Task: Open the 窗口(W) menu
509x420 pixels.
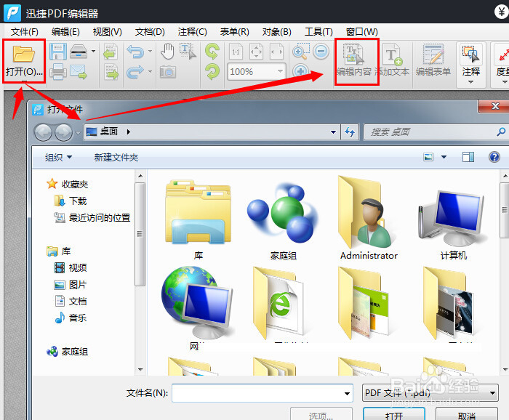Action: tap(361, 32)
